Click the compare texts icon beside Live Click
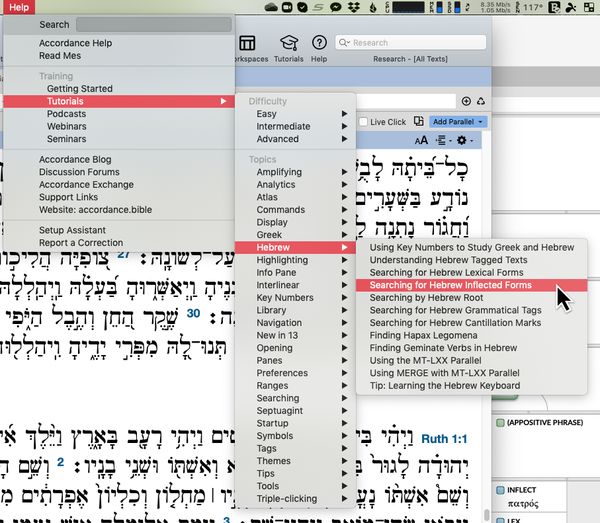 pos(419,121)
